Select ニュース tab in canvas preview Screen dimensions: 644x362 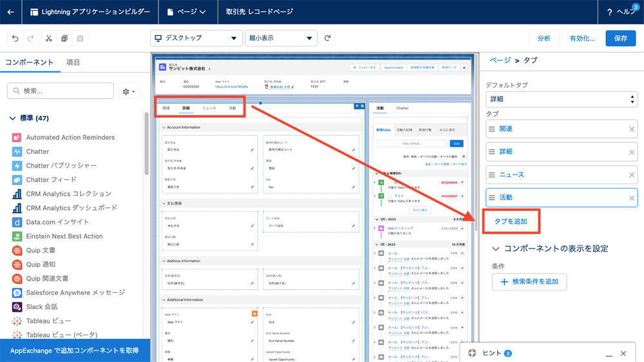click(x=209, y=108)
